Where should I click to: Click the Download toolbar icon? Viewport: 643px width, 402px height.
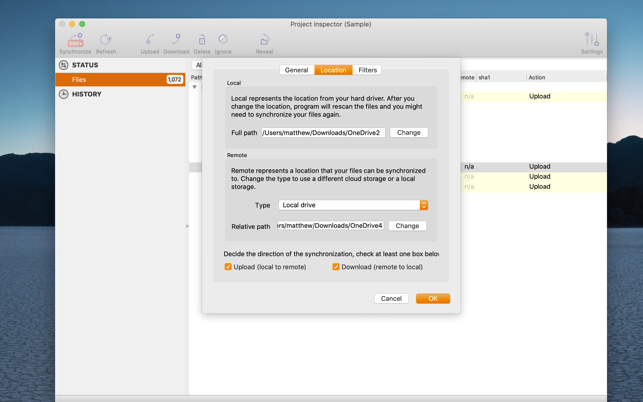(176, 39)
